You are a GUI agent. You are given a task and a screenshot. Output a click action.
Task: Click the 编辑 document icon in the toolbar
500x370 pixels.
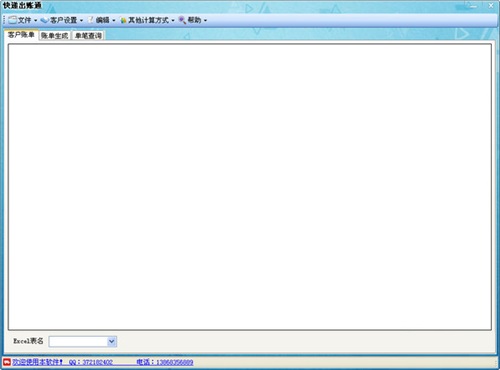tap(90, 20)
